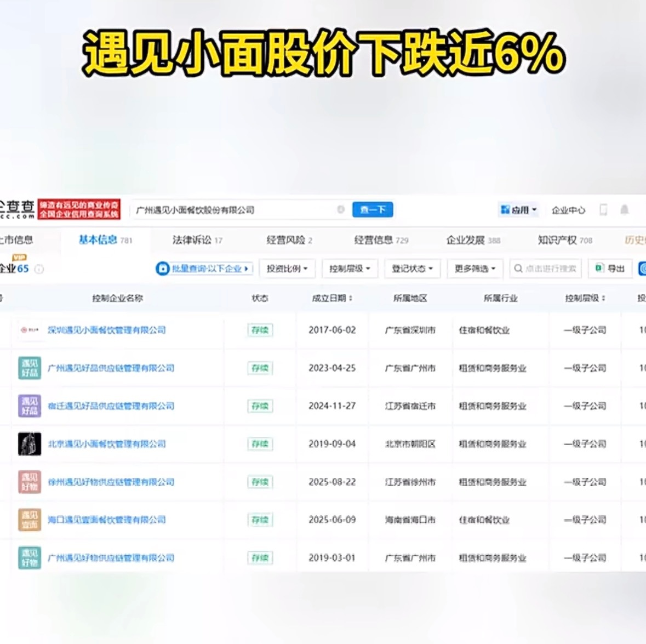Viewport: 646px width, 644px height.
Task: Open 广州遇见好品供应链管理有限公司 link
Action: 111,368
